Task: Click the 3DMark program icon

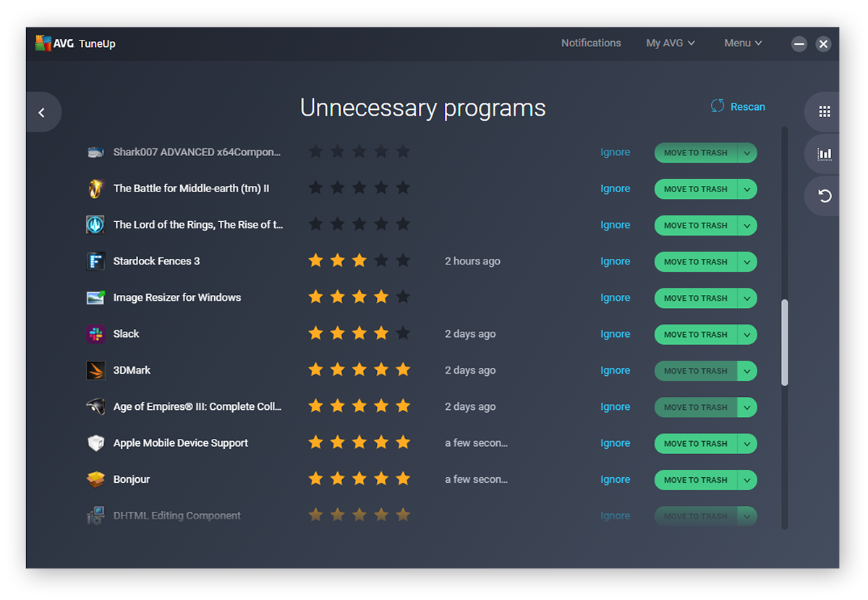Action: (95, 370)
